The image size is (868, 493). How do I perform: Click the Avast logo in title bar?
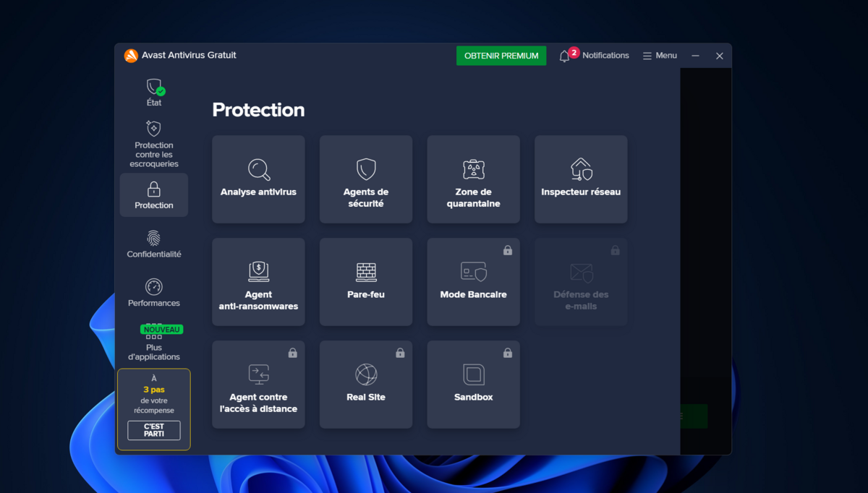131,56
